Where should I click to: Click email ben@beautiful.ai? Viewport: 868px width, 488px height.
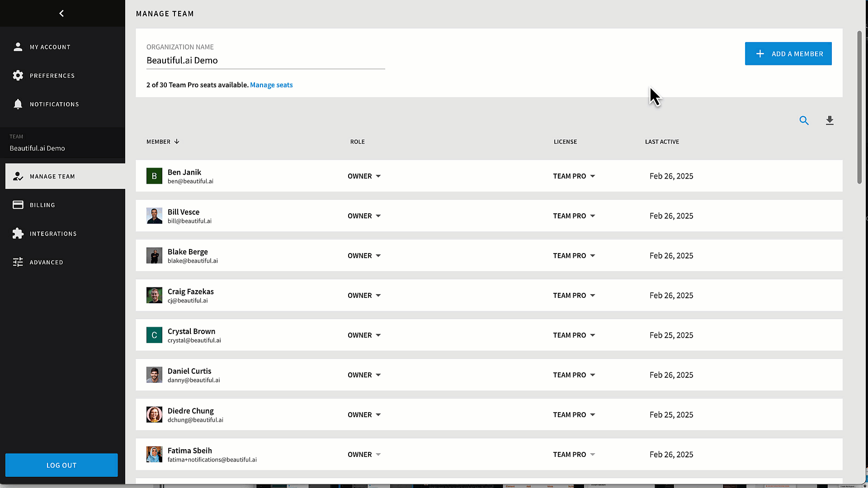pos(190,181)
